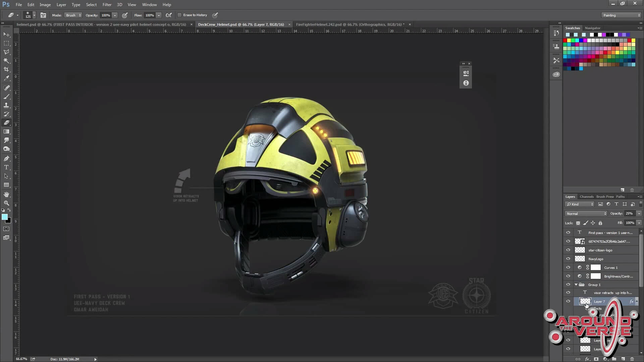The height and width of the screenshot is (362, 644).
Task: Select the Horizontal Type tool
Action: tap(6, 167)
